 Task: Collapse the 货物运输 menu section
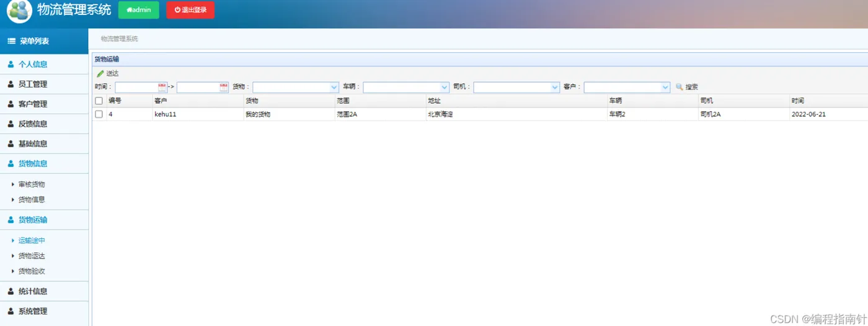tap(44, 219)
